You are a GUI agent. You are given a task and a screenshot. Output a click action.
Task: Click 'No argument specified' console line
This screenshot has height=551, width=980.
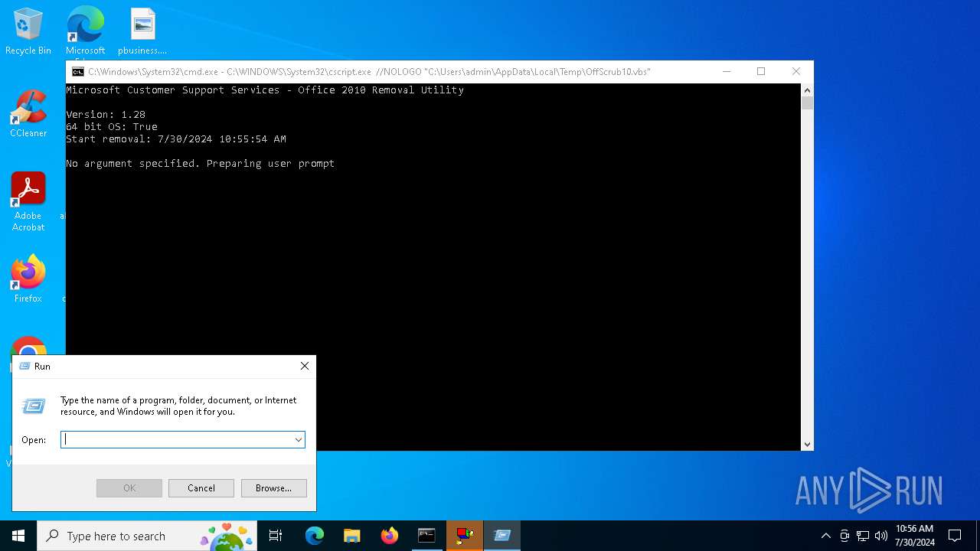(x=200, y=164)
